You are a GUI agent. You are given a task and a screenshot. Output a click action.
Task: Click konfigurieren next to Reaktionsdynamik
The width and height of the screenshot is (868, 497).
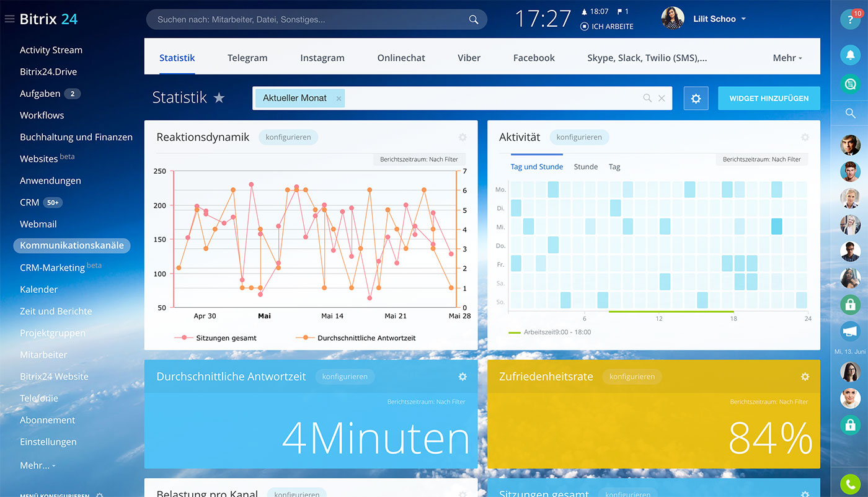coord(288,137)
